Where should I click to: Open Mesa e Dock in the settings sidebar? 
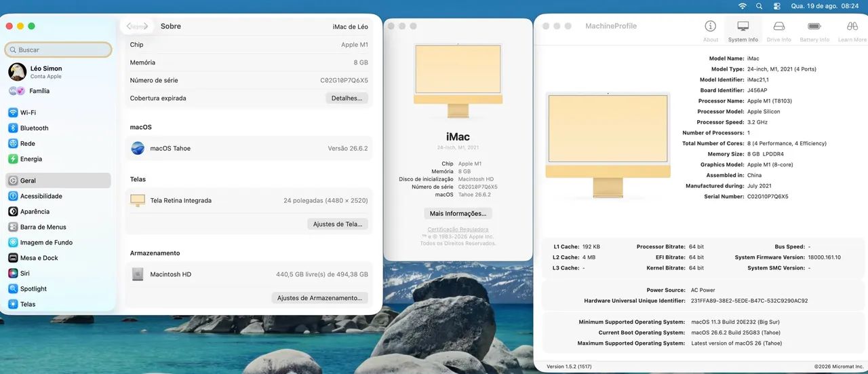click(58, 258)
